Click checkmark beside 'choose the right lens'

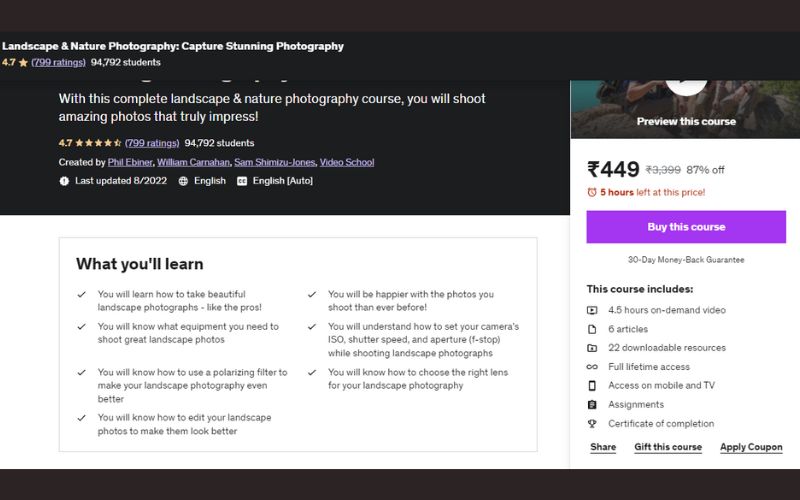pos(312,372)
